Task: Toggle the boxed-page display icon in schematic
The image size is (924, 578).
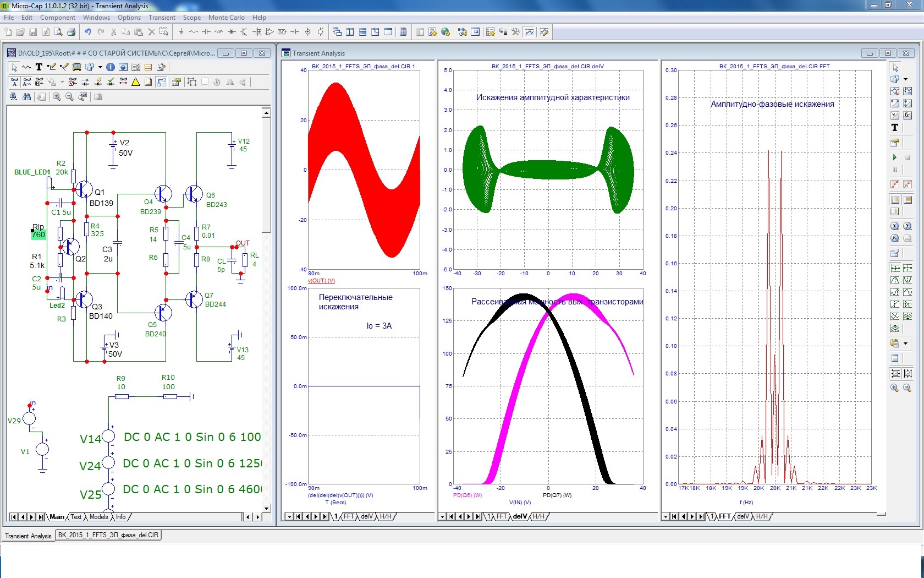Action: point(148,82)
